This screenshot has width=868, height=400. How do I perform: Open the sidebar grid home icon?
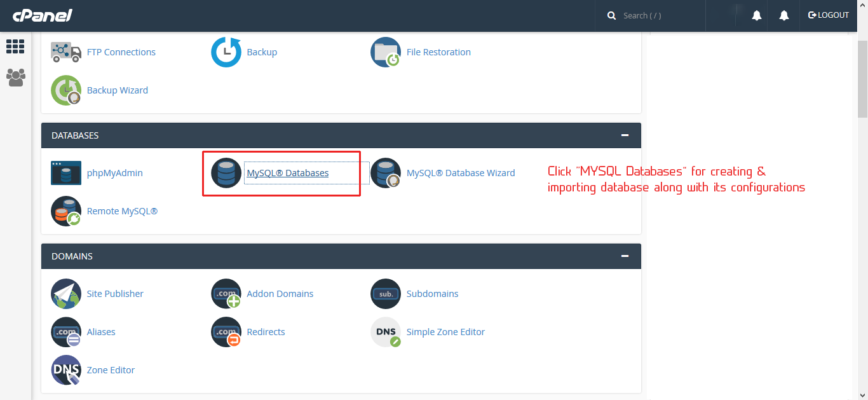15,46
